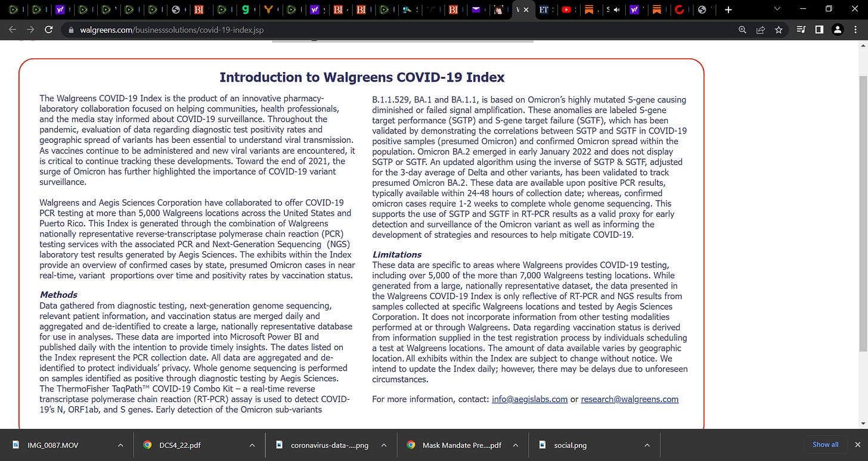
Task: Mute the tab playing audio
Action: coord(616,10)
